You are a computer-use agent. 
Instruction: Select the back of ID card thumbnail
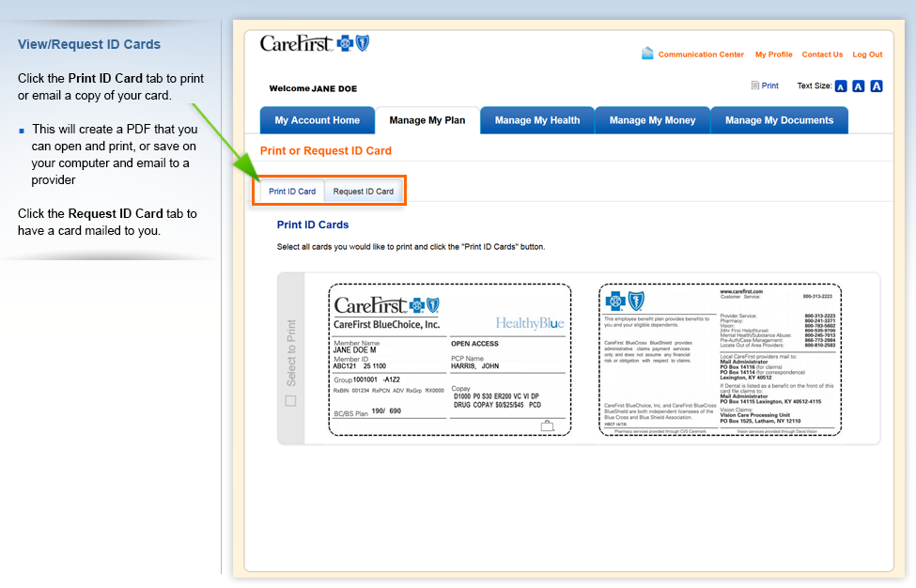[x=721, y=360]
